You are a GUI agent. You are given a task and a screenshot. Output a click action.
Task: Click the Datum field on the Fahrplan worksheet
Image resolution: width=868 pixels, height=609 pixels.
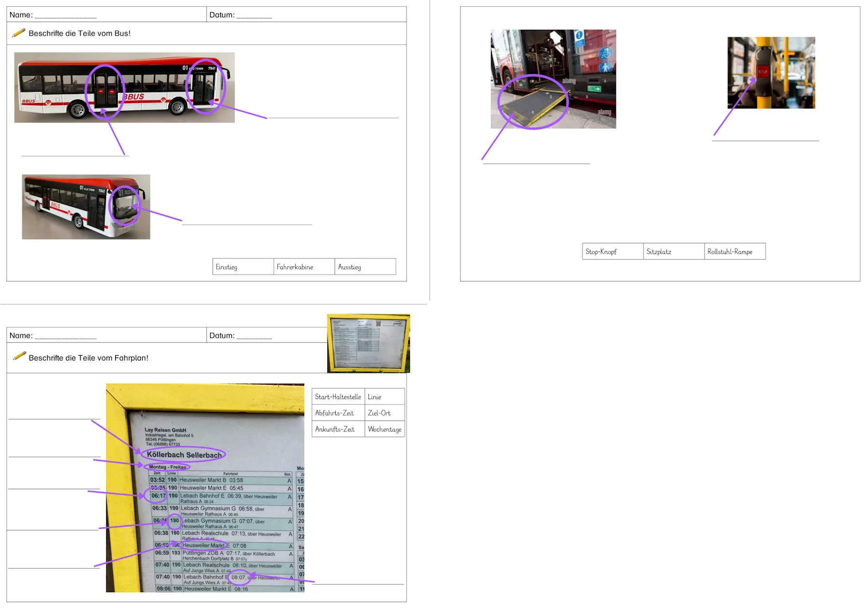coord(254,336)
